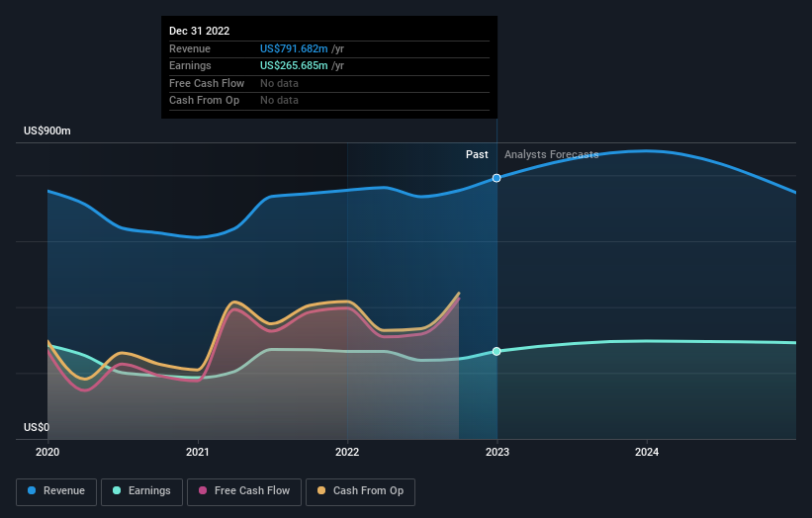Toggle the Revenue legend button

tap(56, 491)
